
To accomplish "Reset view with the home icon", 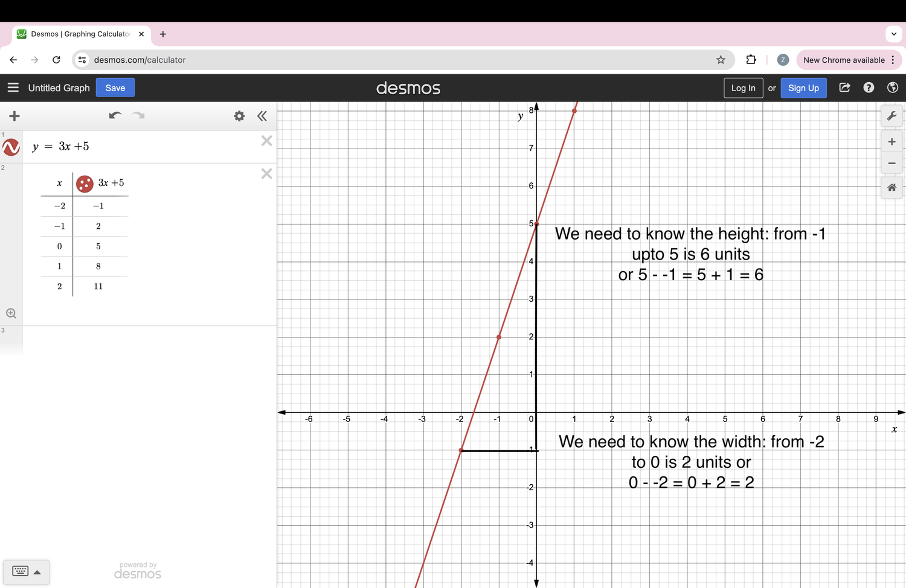I will pyautogui.click(x=892, y=188).
